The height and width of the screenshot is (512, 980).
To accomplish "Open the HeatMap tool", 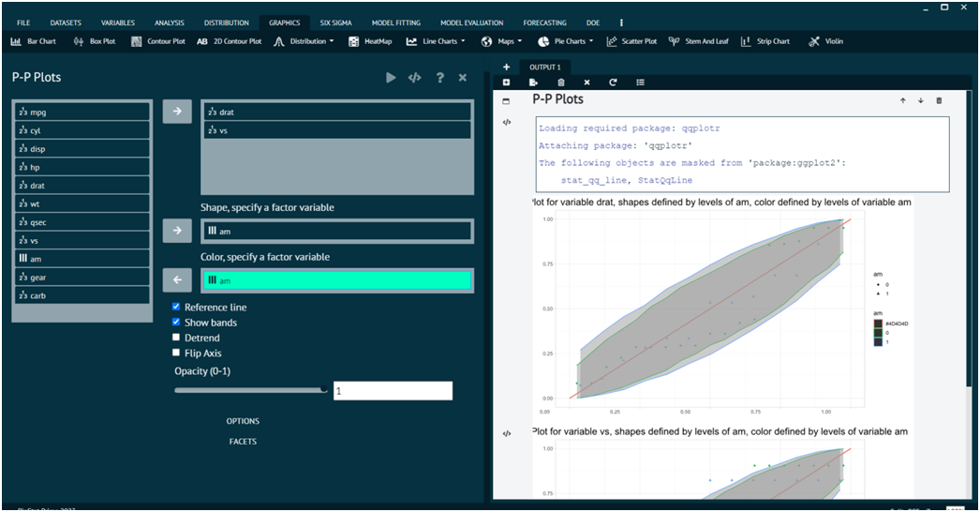I will [370, 41].
